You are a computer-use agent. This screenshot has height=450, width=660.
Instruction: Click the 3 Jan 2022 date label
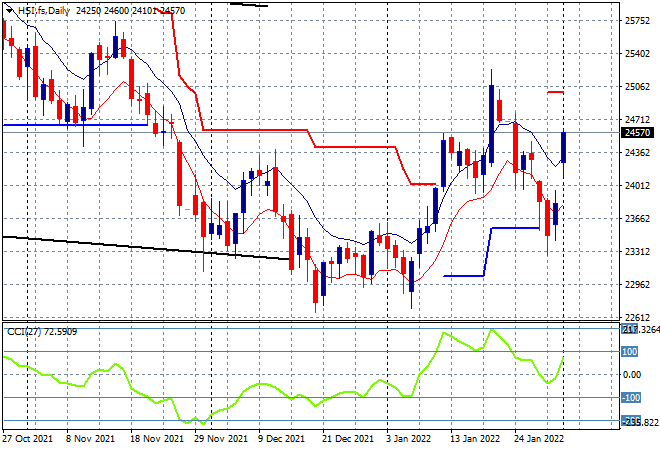click(408, 439)
